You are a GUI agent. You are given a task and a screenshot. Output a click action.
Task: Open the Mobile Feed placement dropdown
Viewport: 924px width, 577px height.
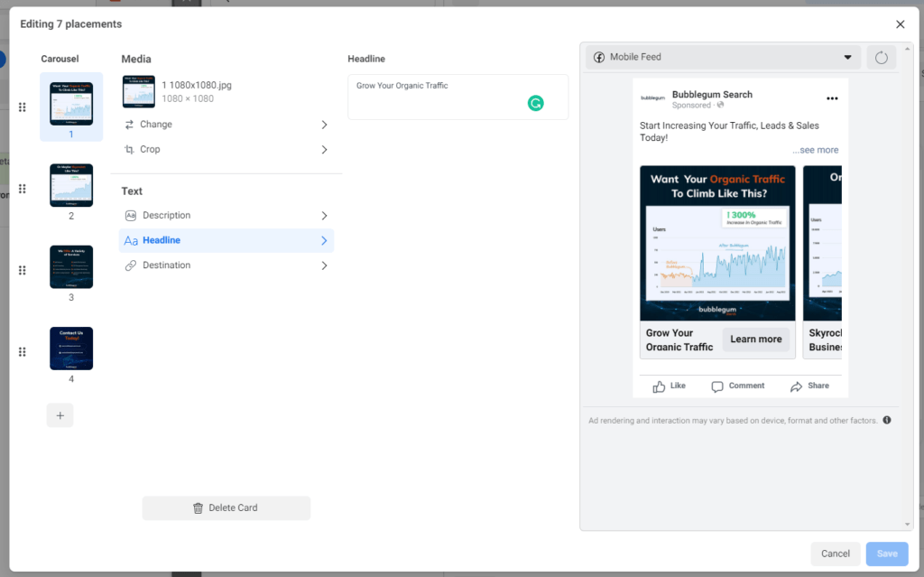723,57
